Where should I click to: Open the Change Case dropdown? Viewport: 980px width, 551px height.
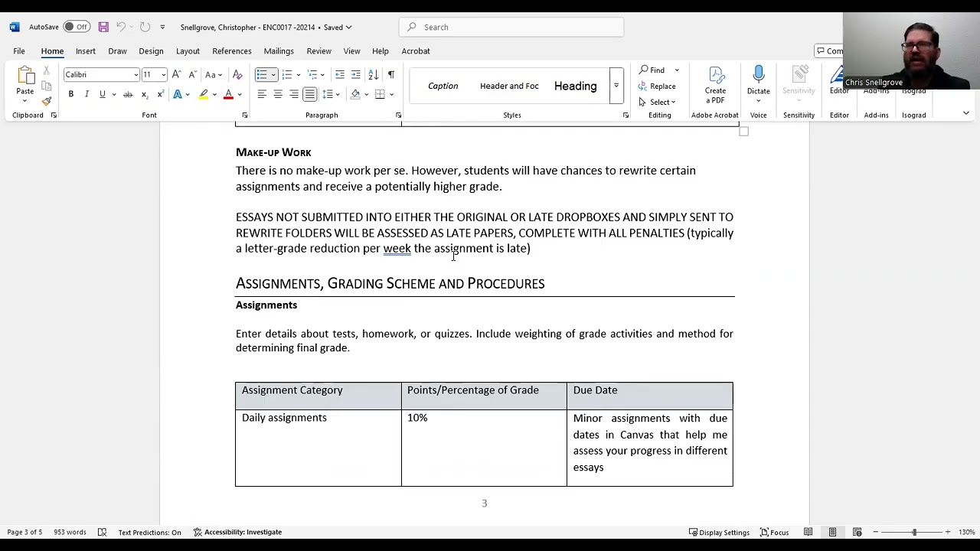(x=212, y=74)
